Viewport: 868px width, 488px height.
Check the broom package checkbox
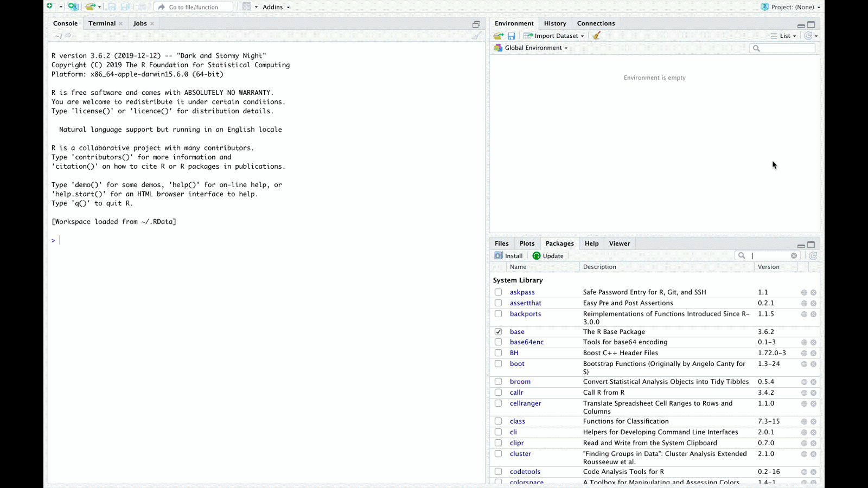[x=498, y=382]
